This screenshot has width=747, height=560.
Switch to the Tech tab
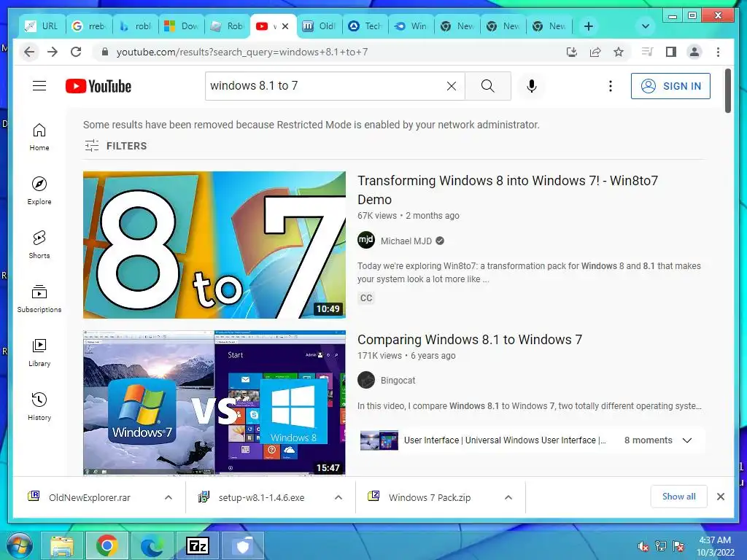click(x=365, y=26)
